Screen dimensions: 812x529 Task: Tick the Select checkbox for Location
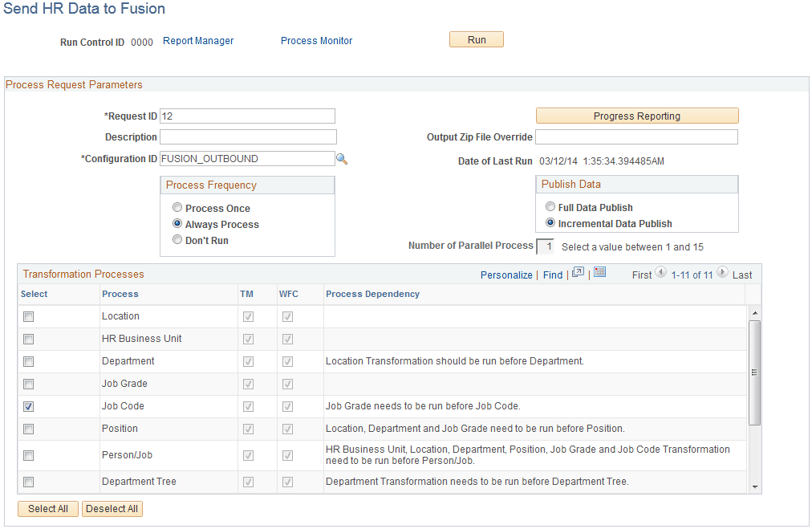click(x=28, y=316)
